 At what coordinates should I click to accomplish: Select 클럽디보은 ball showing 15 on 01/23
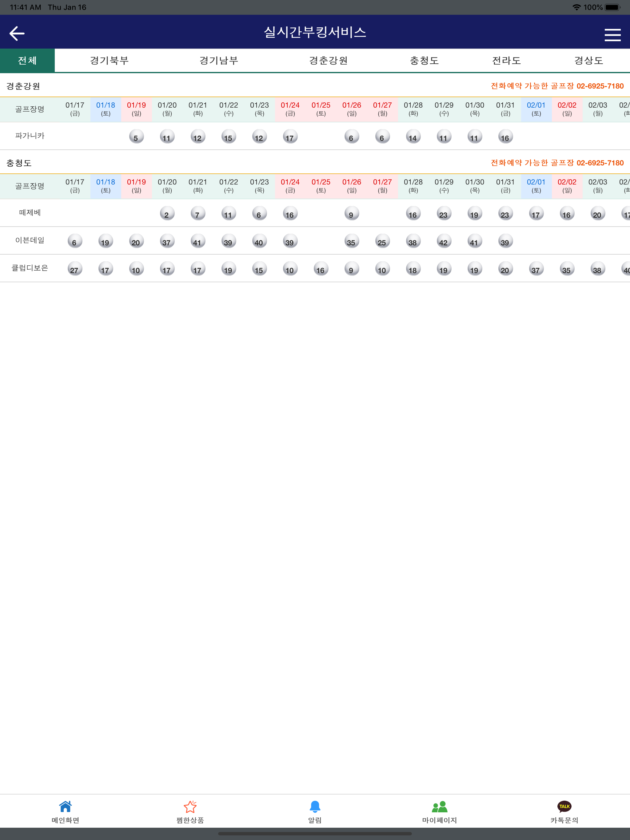[x=260, y=269]
